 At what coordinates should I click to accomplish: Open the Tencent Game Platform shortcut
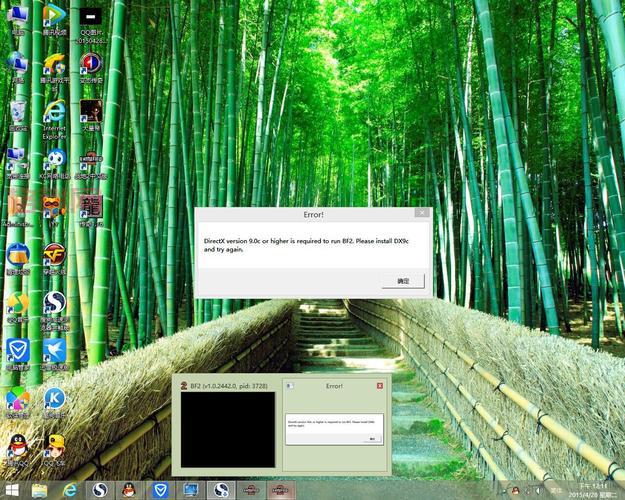[x=55, y=72]
